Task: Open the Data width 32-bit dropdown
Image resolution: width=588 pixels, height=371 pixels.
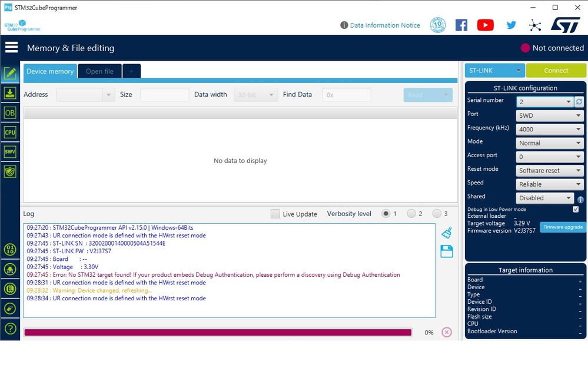Action: (256, 95)
